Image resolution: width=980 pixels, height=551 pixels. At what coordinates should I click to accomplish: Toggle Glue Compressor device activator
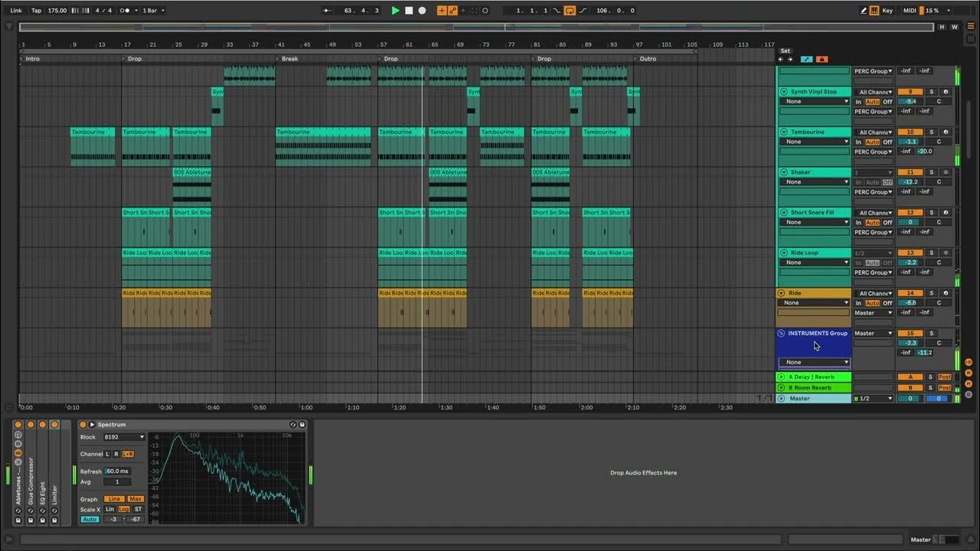(31, 425)
